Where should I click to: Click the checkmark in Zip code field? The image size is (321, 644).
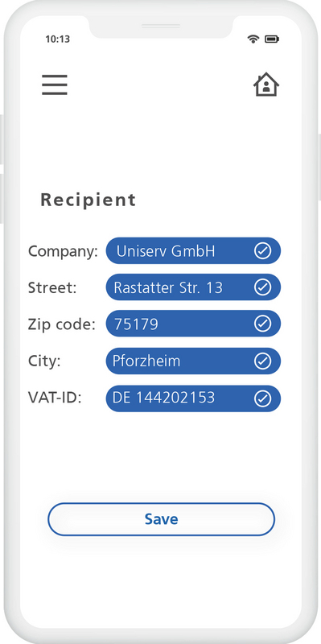pyautogui.click(x=262, y=324)
